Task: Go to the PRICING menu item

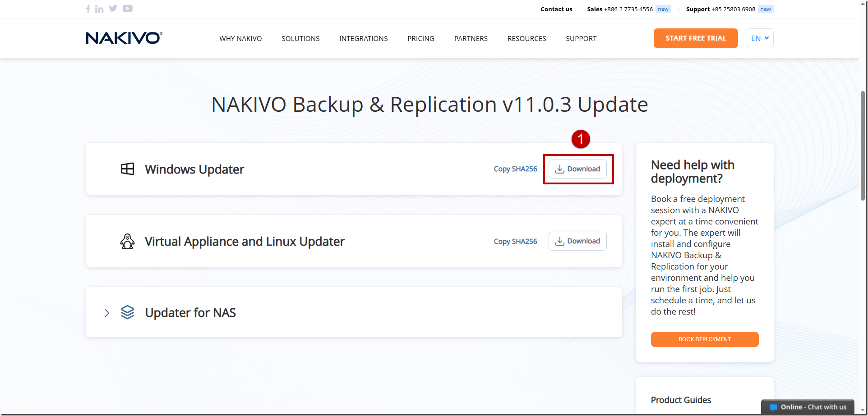Action: (421, 39)
